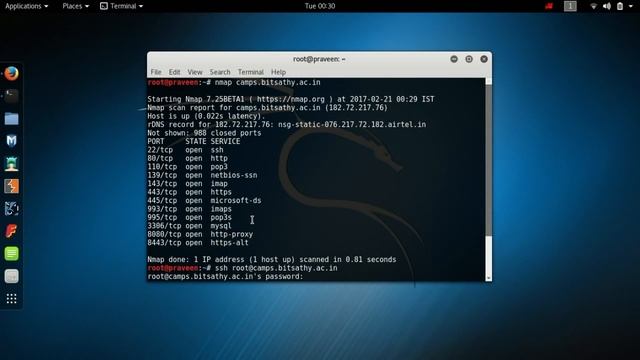
Task: Click the '8443/tcp open https-alt' line
Action: coord(198,243)
